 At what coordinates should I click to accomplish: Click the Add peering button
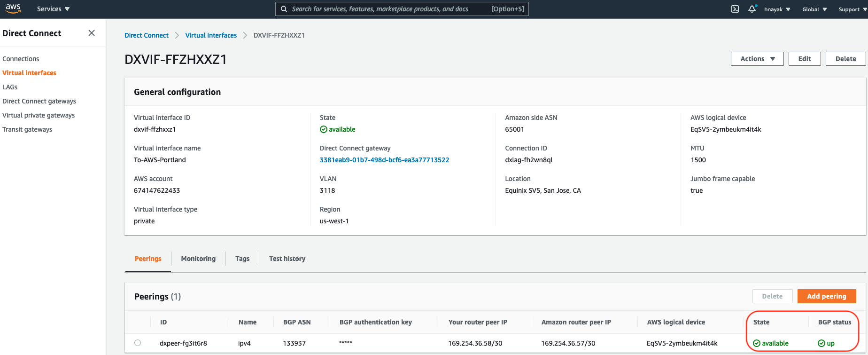pos(826,296)
